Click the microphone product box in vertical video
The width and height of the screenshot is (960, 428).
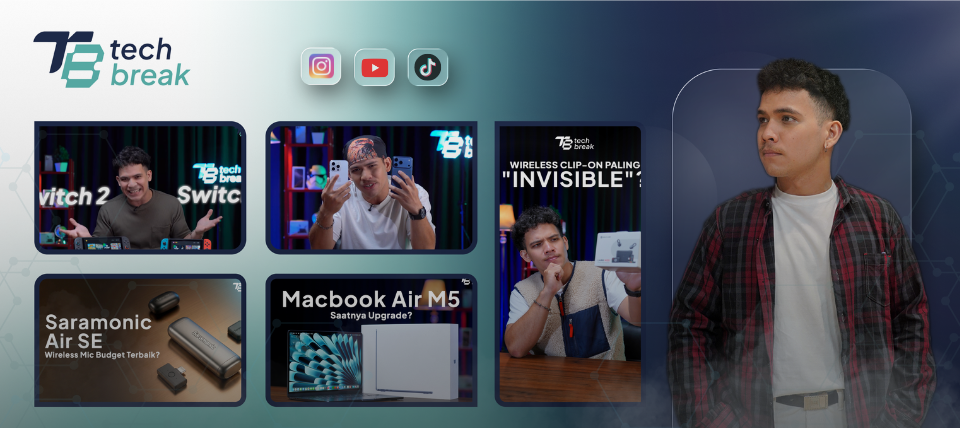click(x=617, y=250)
